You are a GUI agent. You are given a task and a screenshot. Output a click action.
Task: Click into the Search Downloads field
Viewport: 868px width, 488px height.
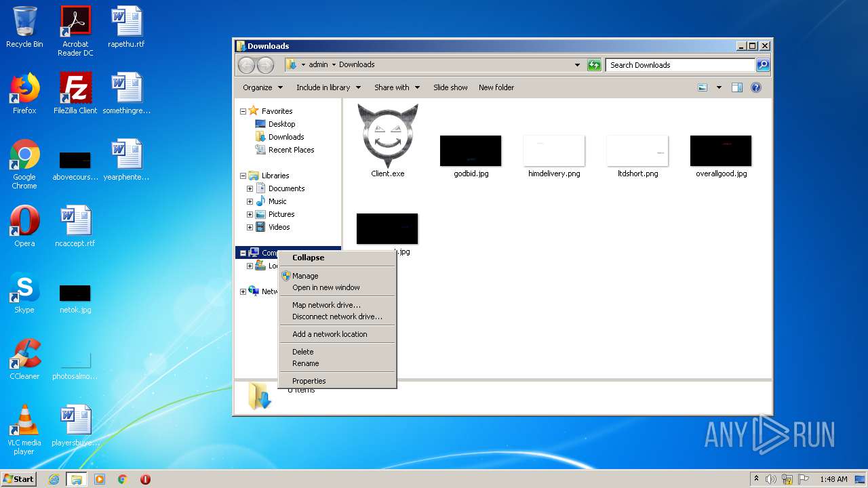coord(679,65)
